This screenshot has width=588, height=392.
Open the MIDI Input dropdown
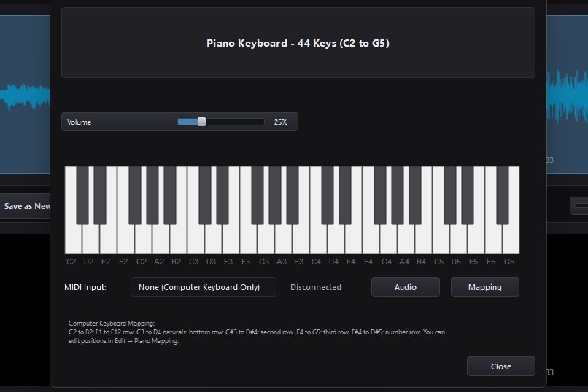click(204, 287)
